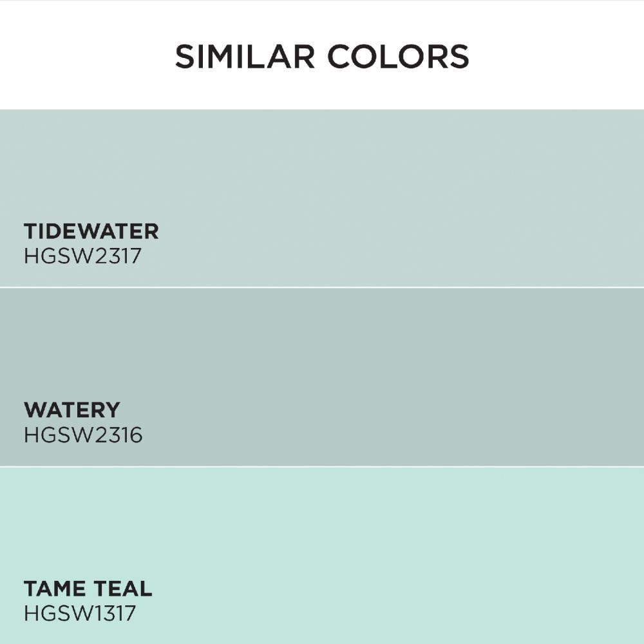Click the HGSW1317 color code

tap(80, 614)
